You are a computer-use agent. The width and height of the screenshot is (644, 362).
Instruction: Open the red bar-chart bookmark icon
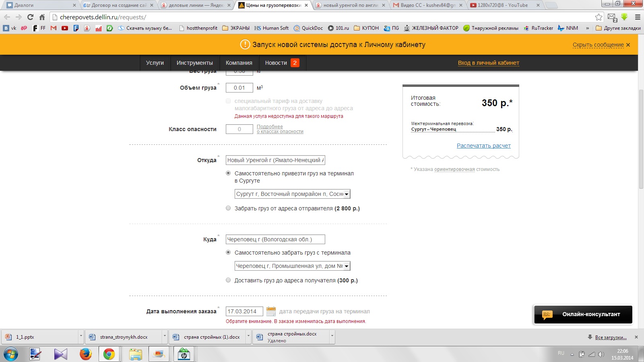pyautogui.click(x=99, y=28)
